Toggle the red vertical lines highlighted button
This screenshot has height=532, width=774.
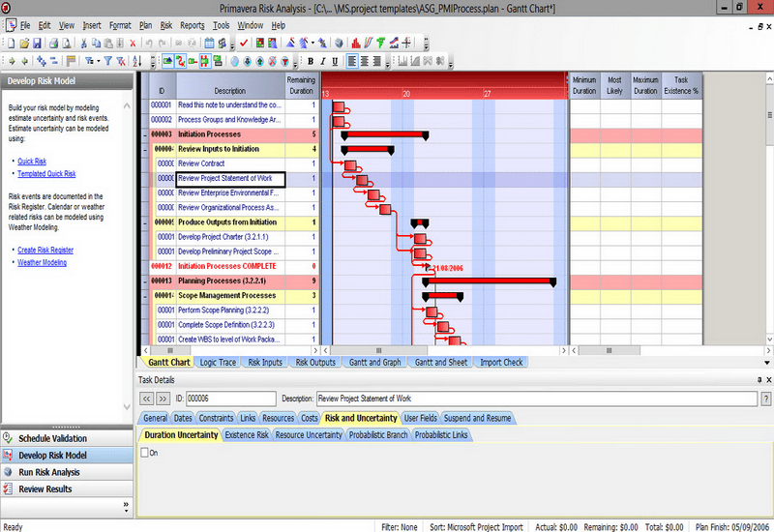[x=205, y=61]
